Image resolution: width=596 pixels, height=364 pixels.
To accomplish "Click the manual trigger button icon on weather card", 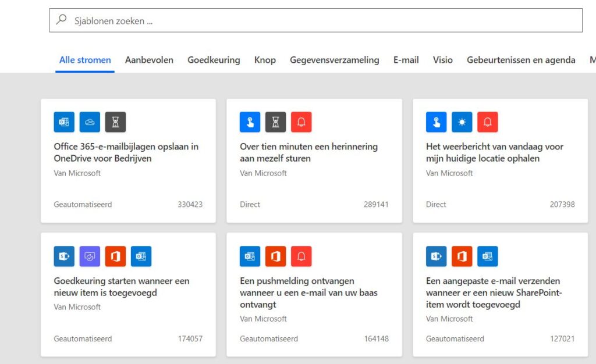I will click(437, 122).
